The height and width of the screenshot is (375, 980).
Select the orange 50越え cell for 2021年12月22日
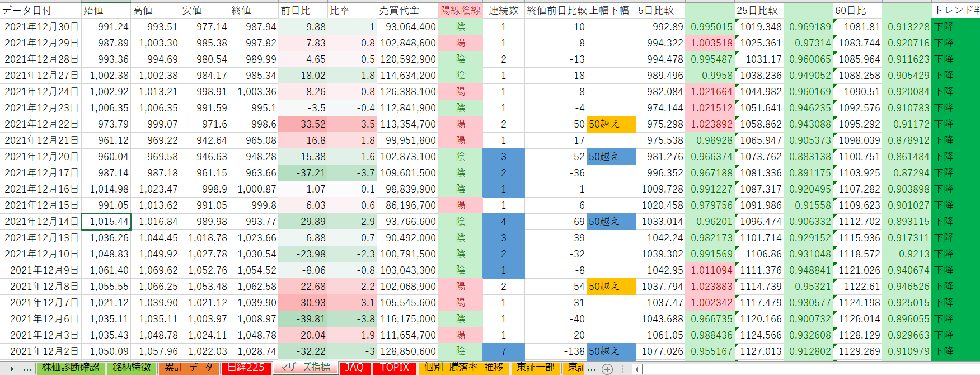(611, 124)
